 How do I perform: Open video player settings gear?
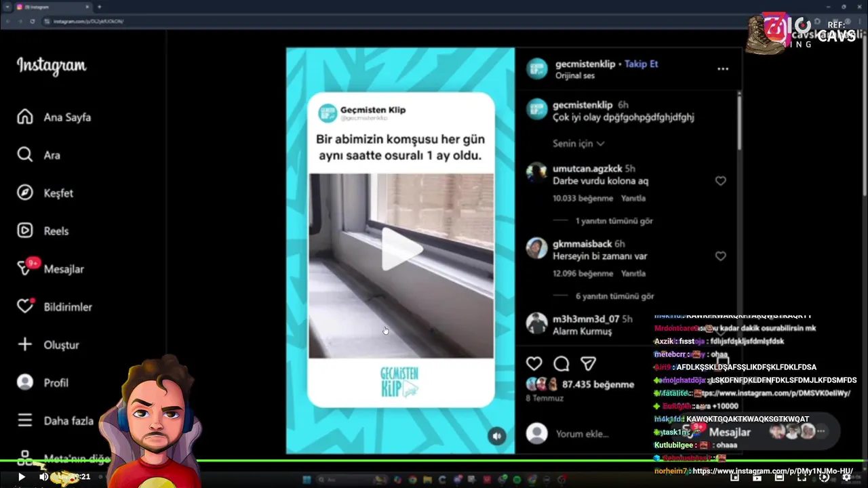(846, 477)
